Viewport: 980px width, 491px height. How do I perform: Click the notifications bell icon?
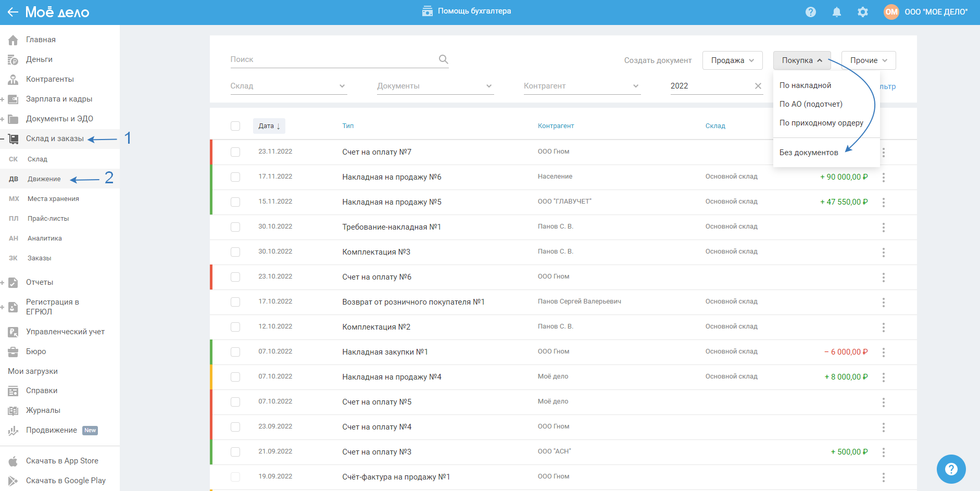click(x=836, y=12)
